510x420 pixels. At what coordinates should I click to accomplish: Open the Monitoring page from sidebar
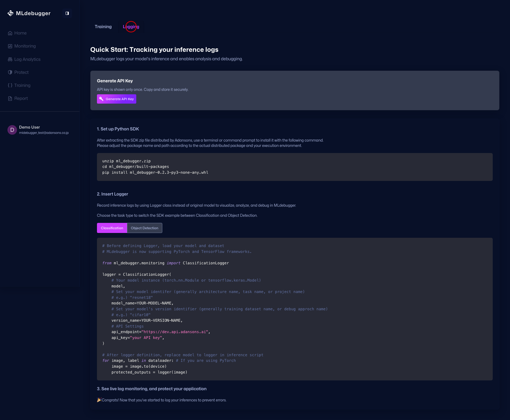tap(25, 46)
